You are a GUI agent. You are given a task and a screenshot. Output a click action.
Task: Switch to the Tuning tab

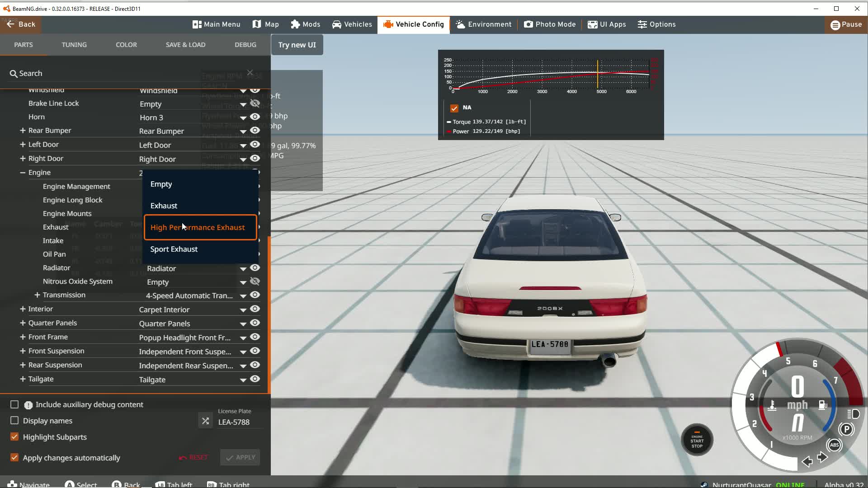(74, 44)
